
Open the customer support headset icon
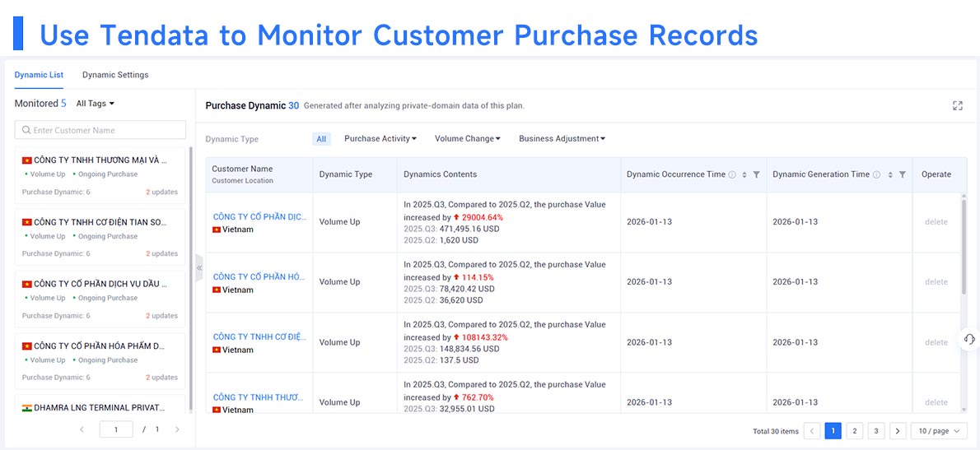(x=969, y=339)
